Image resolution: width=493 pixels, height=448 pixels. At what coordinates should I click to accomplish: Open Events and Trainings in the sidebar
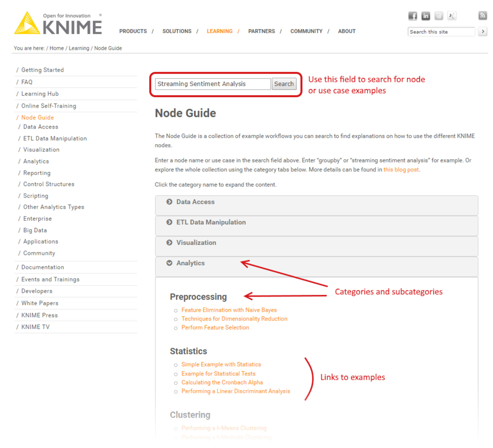(50, 280)
